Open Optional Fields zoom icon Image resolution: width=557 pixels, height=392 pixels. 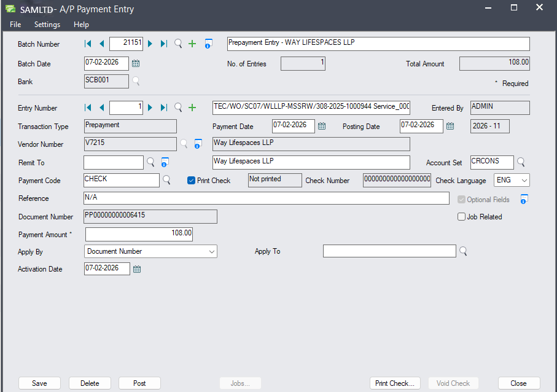524,199
